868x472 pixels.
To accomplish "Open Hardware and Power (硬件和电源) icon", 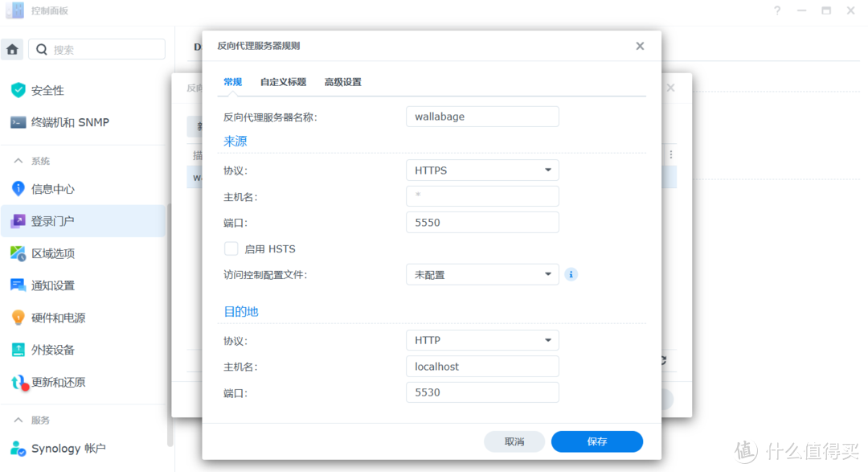I will [x=18, y=318].
